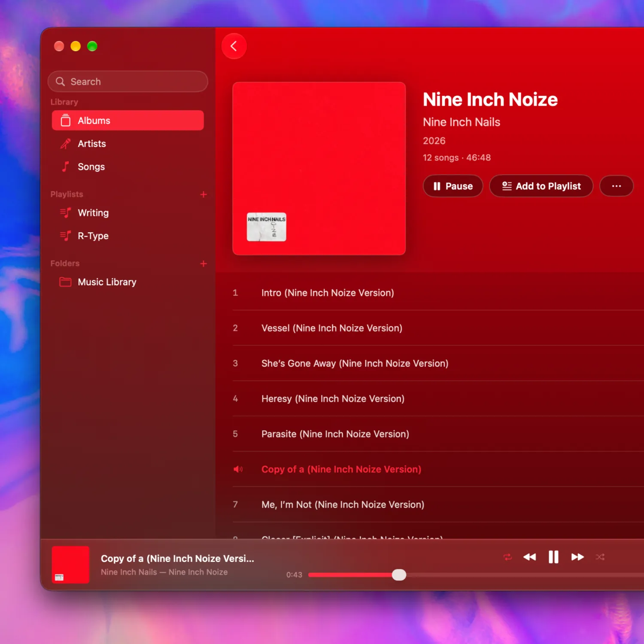Image resolution: width=644 pixels, height=644 pixels.
Task: Toggle repeat mode
Action: pos(507,557)
